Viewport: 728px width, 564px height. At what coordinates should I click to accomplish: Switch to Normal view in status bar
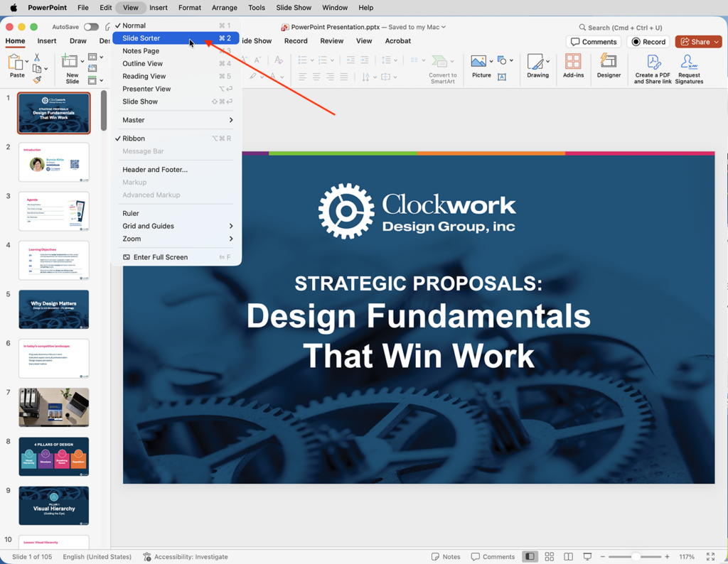[530, 556]
